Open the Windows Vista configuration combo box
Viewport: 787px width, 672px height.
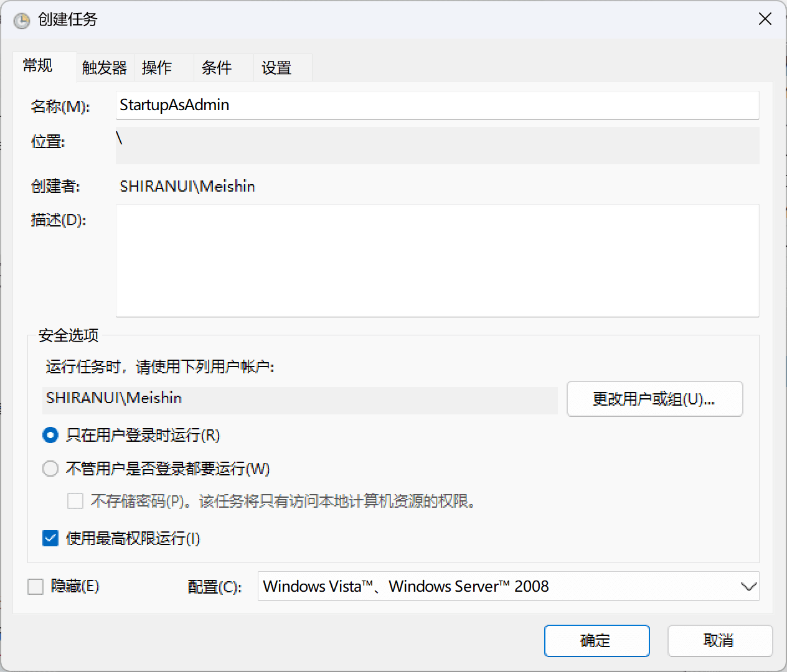click(498, 586)
